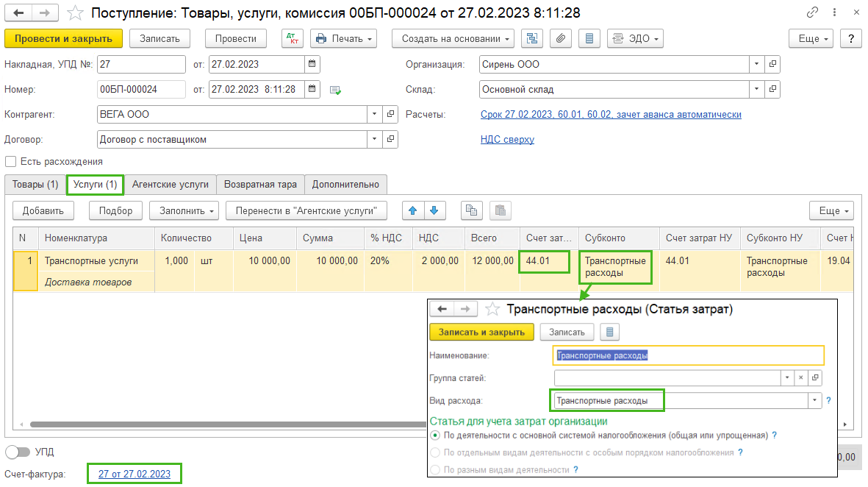Screen dimensions: 868x487
Task: Open the calendar for the Накладная date
Action: (x=312, y=64)
